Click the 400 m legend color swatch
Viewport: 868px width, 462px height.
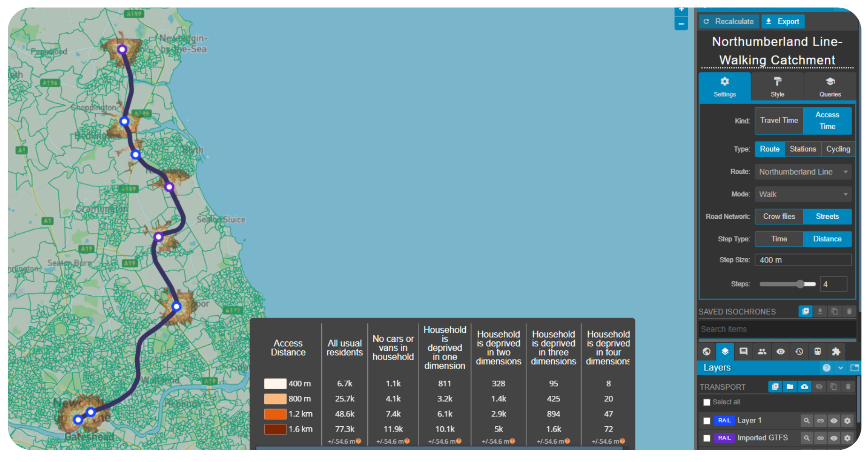tap(275, 384)
